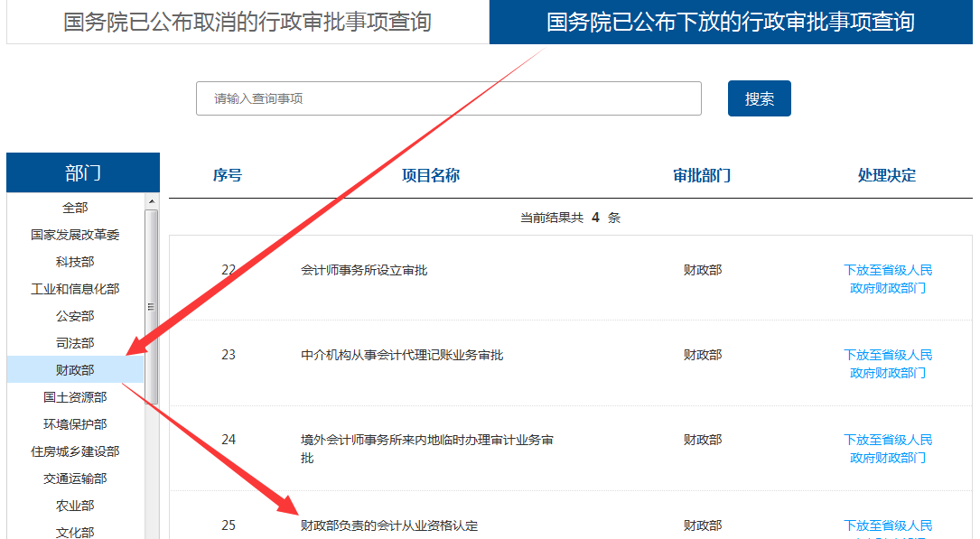980x539 pixels.
Task: Pick 交通运输部 from the sidebar list
Action: click(x=75, y=479)
